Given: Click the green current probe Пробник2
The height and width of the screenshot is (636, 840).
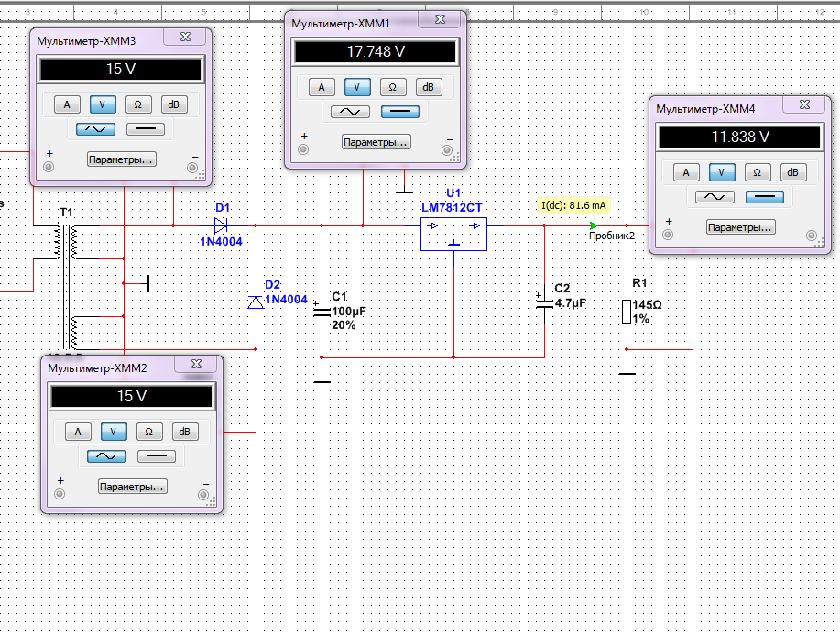Looking at the screenshot, I should 595,225.
